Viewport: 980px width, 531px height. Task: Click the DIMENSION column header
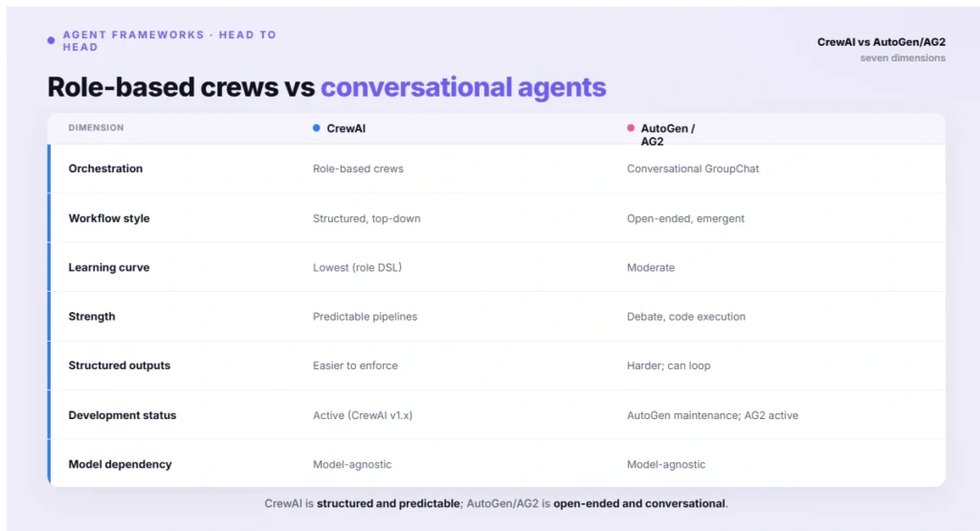[97, 127]
